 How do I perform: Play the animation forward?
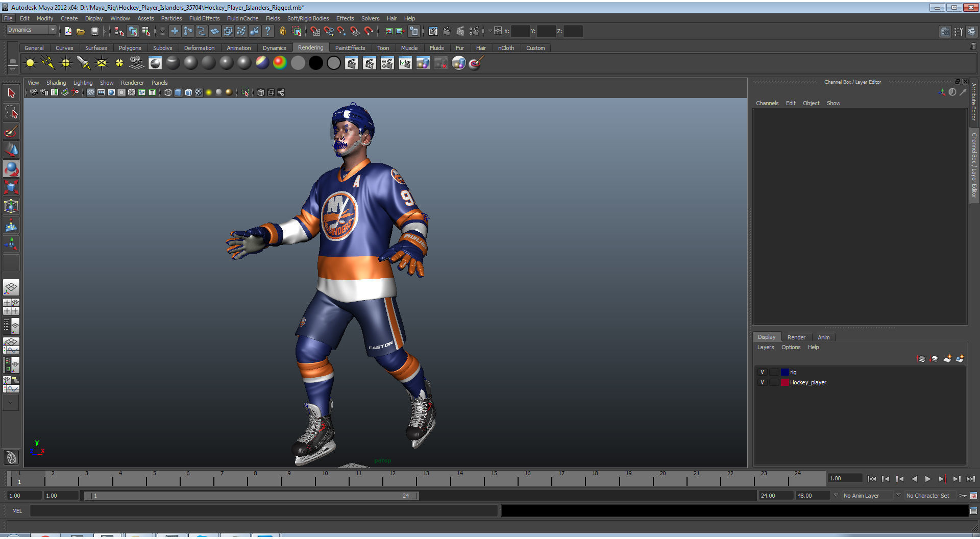pos(928,479)
